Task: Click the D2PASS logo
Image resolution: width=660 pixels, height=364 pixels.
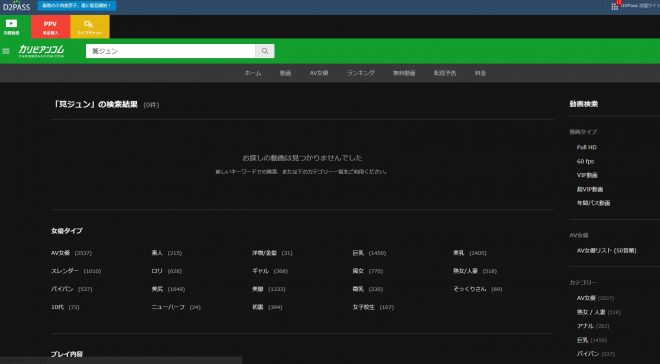Action: [16, 6]
